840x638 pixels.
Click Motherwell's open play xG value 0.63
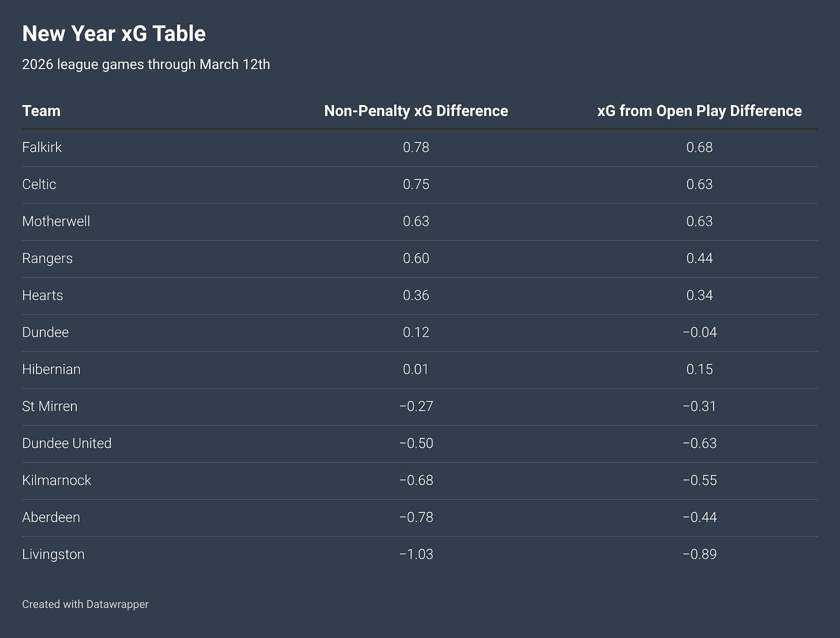coord(699,221)
